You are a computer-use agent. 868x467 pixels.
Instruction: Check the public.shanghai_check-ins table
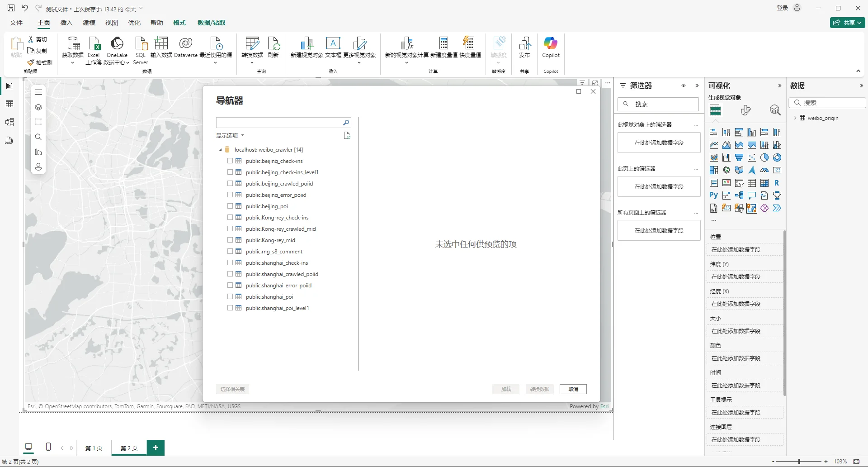230,262
